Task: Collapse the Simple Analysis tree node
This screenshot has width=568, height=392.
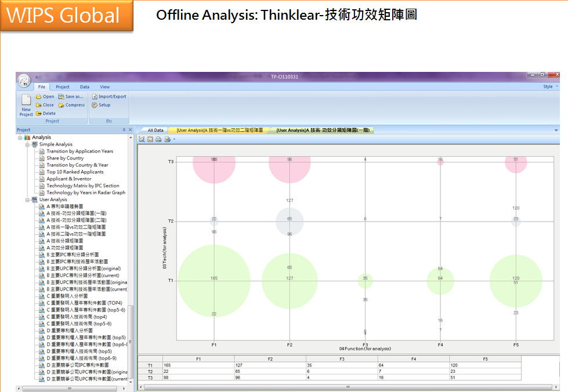Action: pyautogui.click(x=27, y=144)
